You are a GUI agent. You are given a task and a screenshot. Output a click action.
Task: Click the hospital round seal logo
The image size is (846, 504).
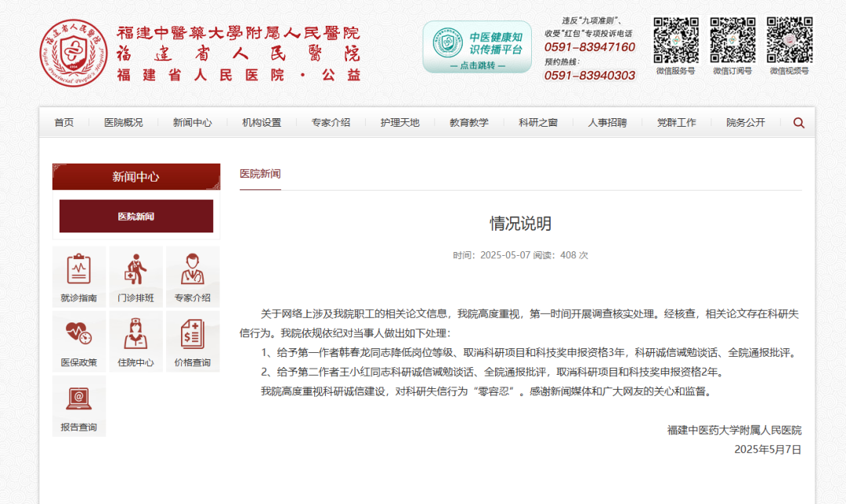pyautogui.click(x=74, y=52)
